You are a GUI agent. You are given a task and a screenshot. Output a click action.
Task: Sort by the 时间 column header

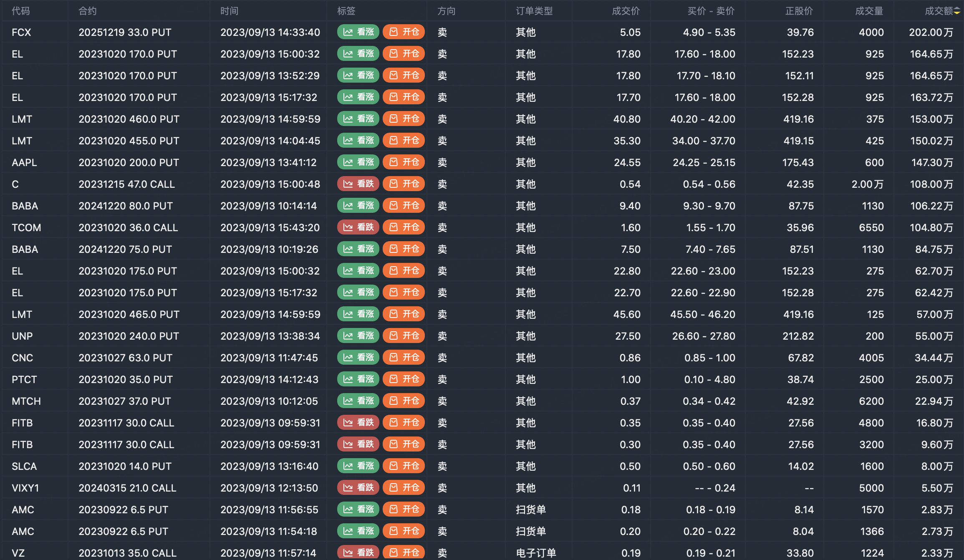230,11
